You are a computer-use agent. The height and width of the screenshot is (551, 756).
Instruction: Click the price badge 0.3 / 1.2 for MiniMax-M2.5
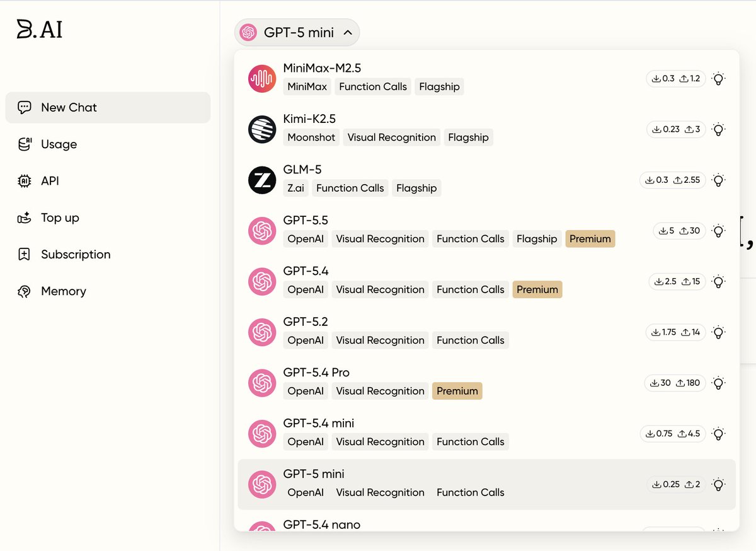(676, 79)
